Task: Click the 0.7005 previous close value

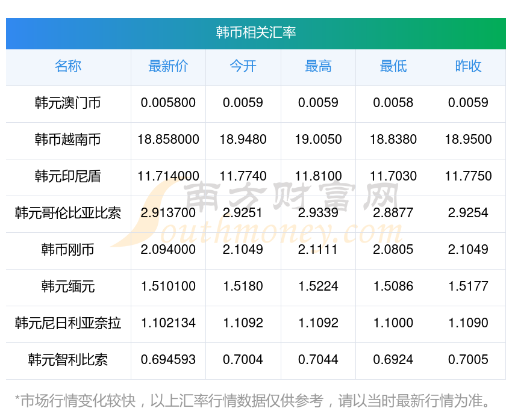Action: click(468, 360)
